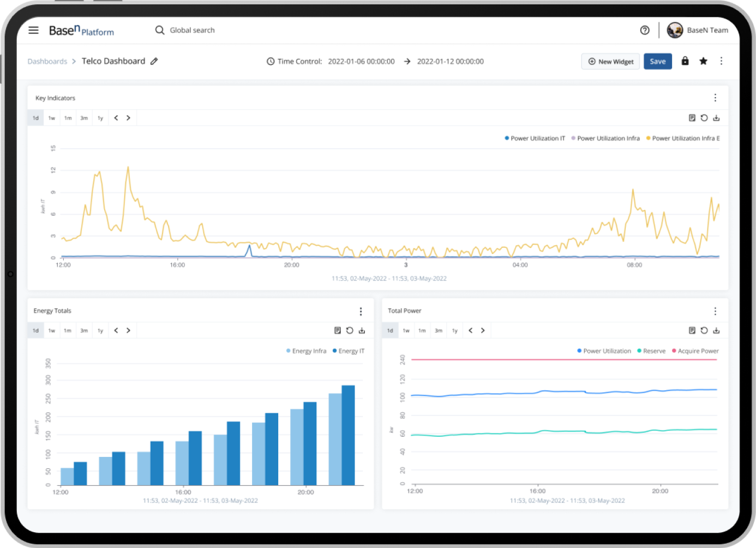Image resolution: width=756 pixels, height=548 pixels.
Task: Toggle Power Utilization Infra legend series
Action: point(605,138)
